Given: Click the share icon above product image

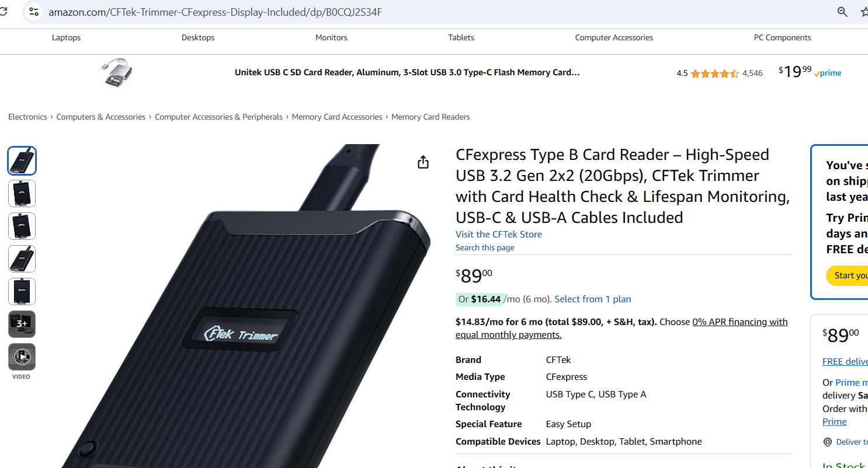Looking at the screenshot, I should pos(423,162).
